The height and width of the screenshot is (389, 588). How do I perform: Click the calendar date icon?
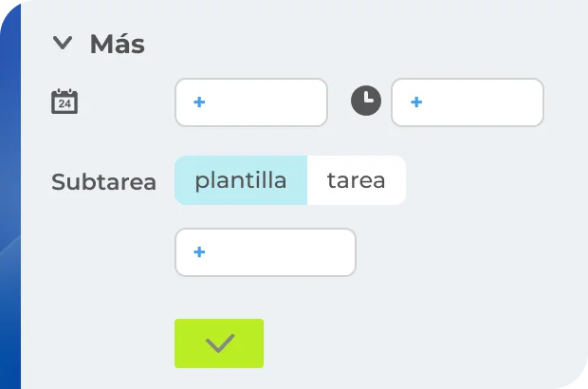click(x=64, y=102)
